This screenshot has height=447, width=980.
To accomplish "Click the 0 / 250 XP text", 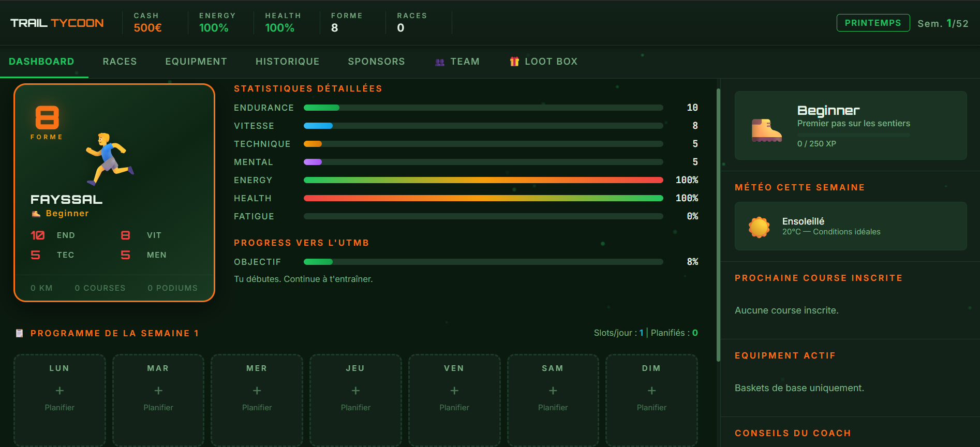I will pos(816,144).
